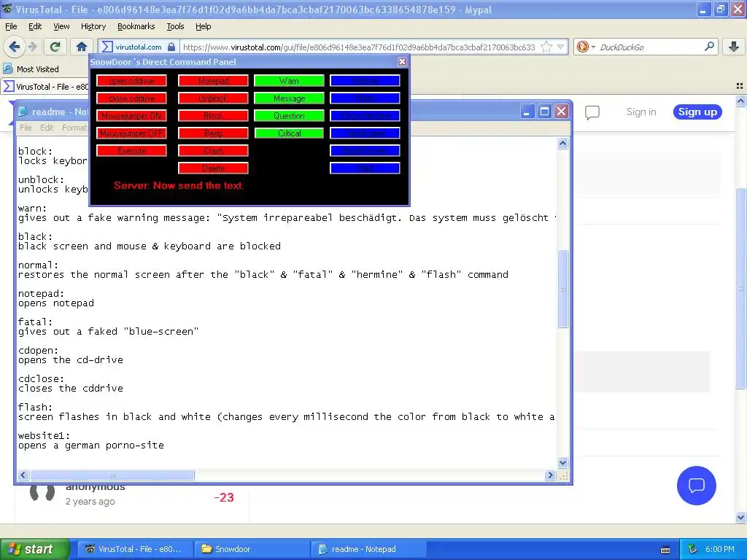The height and width of the screenshot is (560, 747).
Task: Click the on-screen keyboard tray icon
Action: point(665,550)
